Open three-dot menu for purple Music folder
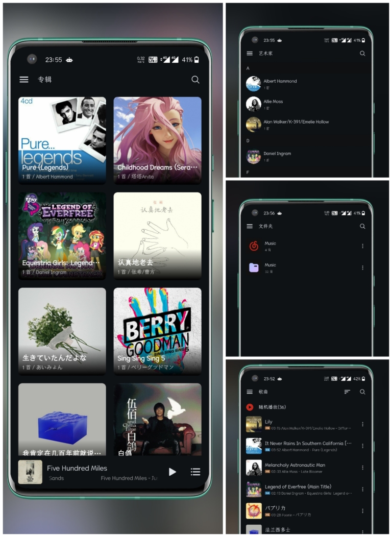This screenshot has width=392, height=537. [x=362, y=267]
